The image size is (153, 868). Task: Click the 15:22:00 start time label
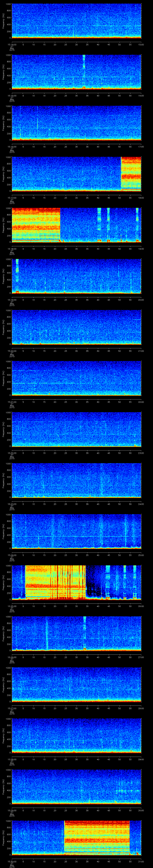[x=12, y=453]
